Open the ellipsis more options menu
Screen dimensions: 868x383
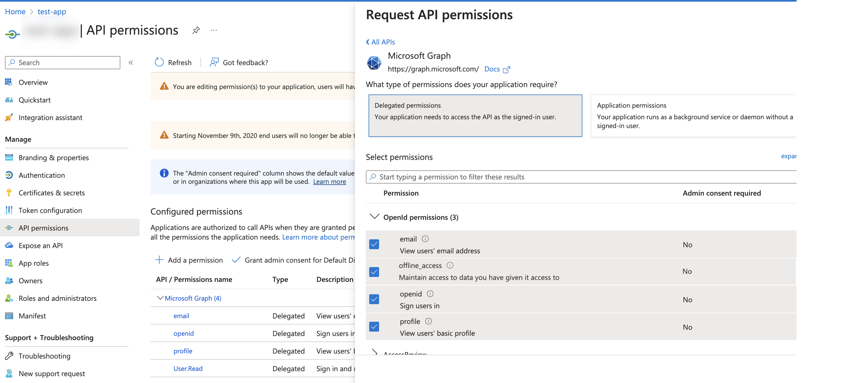pyautogui.click(x=214, y=30)
